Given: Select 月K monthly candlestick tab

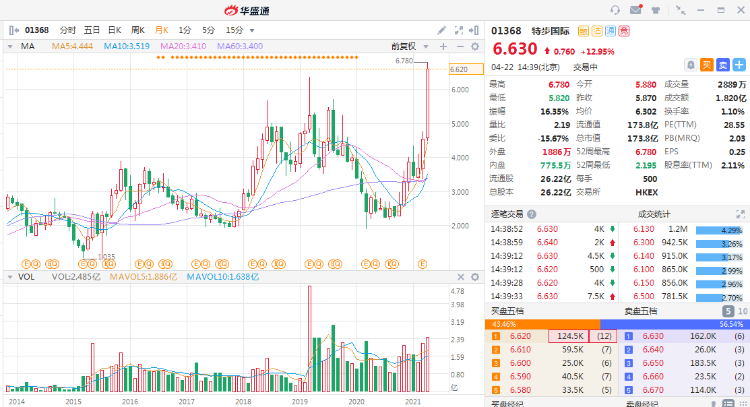Looking at the screenshot, I should point(162,30).
